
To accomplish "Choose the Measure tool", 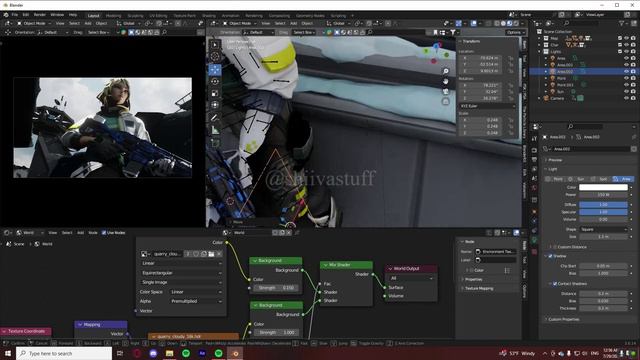I will [215, 131].
